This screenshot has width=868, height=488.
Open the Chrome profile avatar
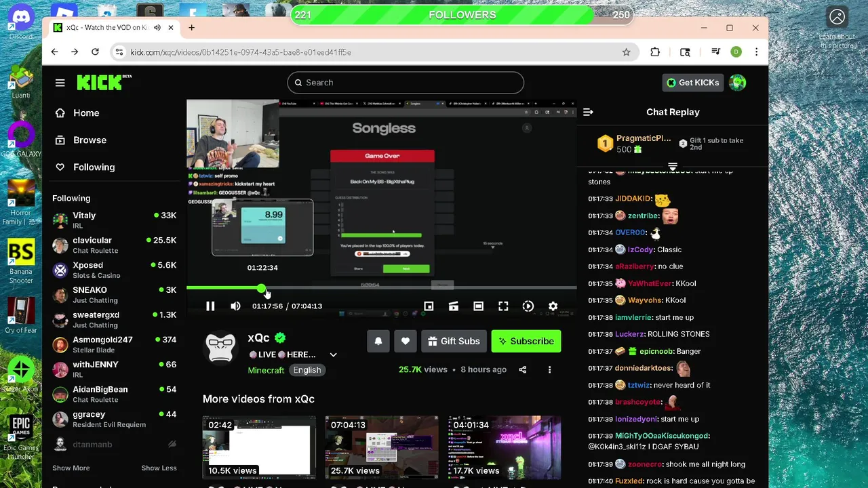pyautogui.click(x=736, y=52)
